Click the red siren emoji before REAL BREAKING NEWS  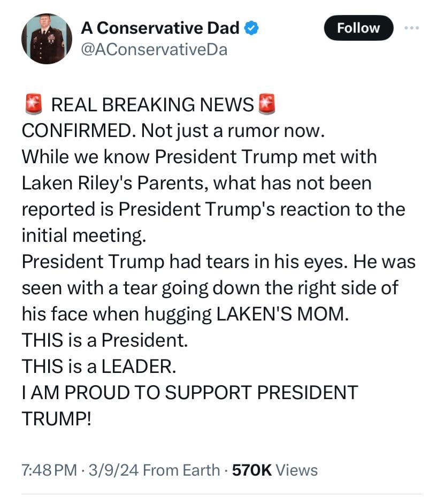34,104
